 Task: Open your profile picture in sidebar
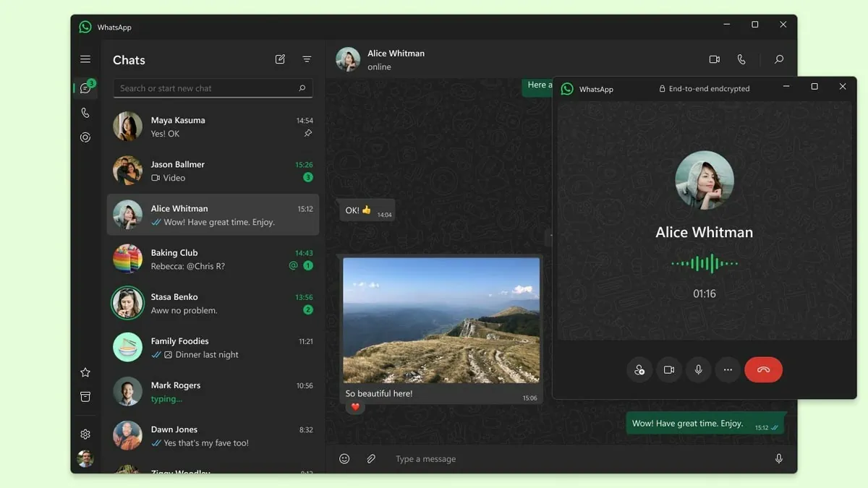85,458
